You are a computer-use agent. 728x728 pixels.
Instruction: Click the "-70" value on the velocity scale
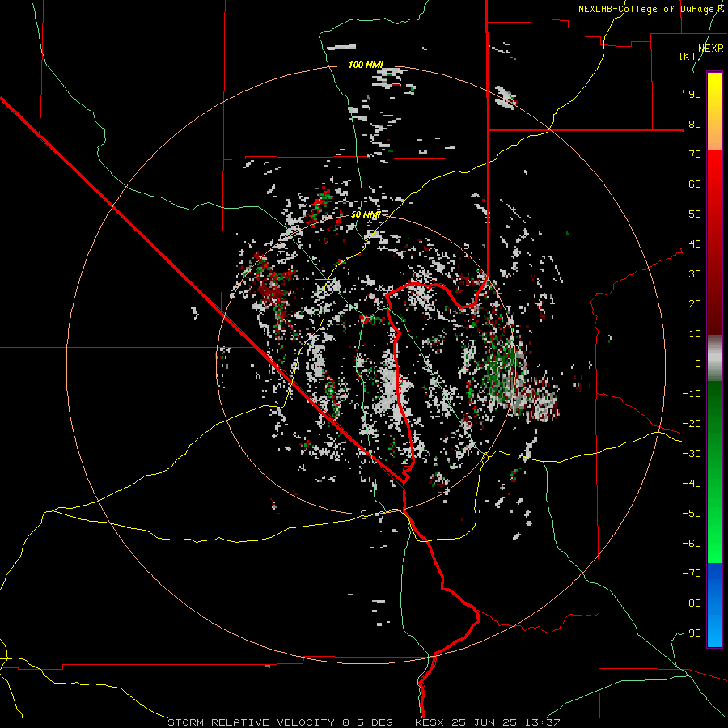tap(692, 574)
